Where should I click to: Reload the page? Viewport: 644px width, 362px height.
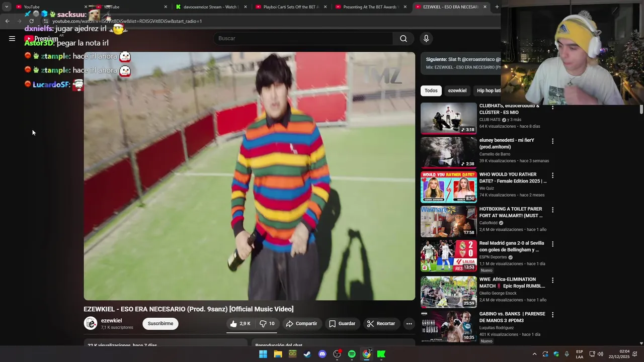31,21
